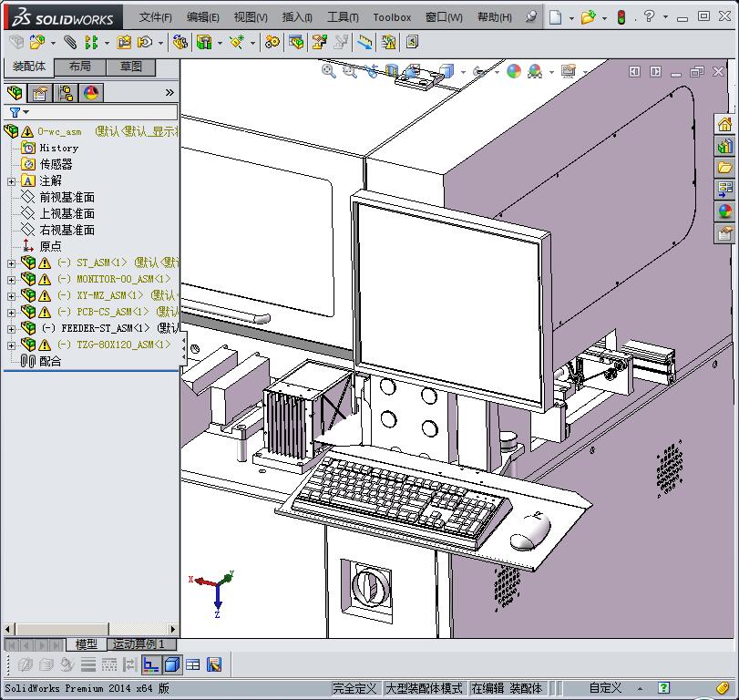
Task: Click the save-with-pencil icon in the bottom toolbar
Action: 214,665
